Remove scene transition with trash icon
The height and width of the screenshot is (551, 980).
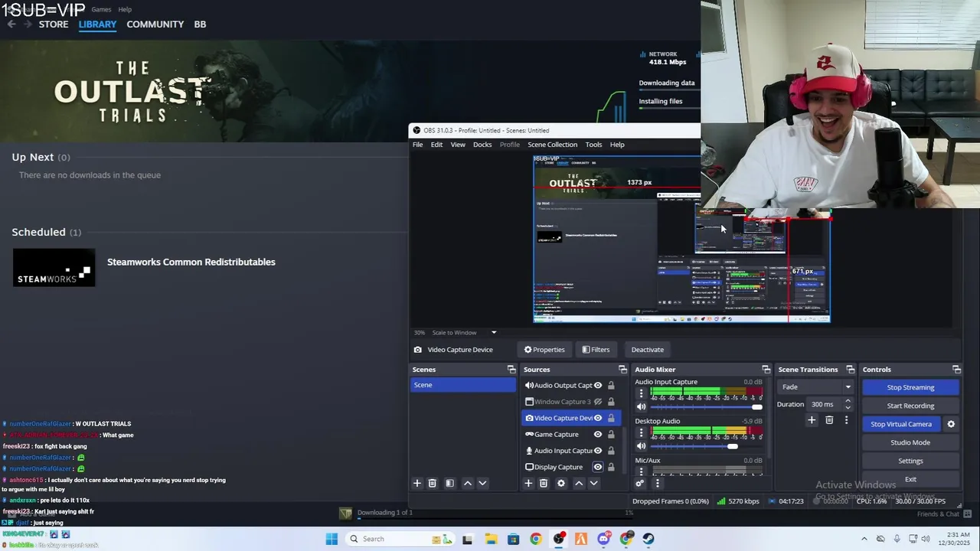[829, 419]
